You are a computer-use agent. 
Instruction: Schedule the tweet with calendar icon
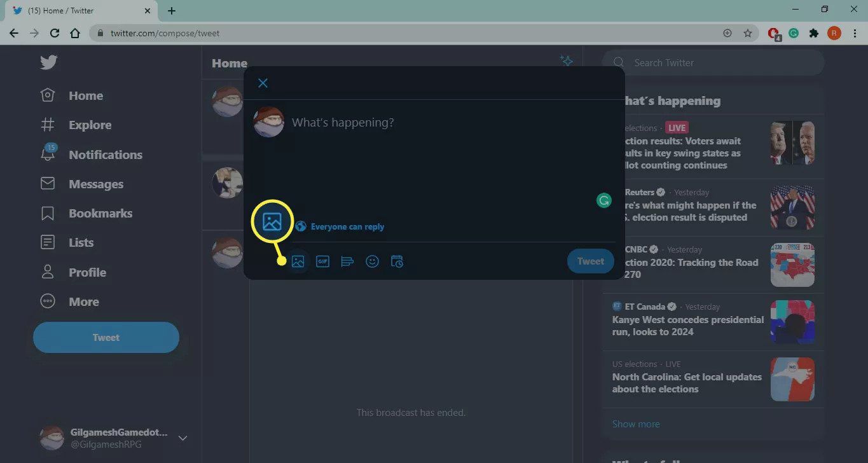point(397,261)
